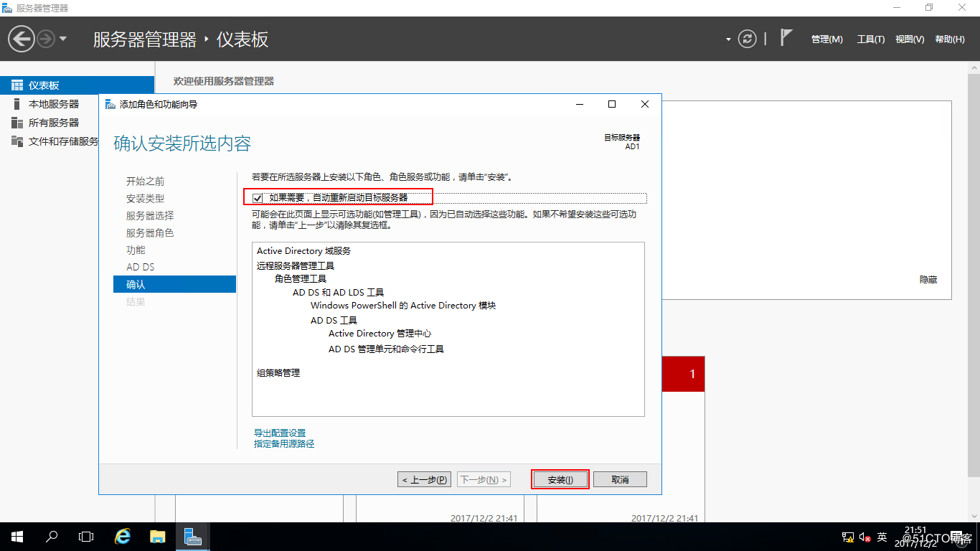Open the dropdown arrow left of refresh
The width and height of the screenshot is (980, 551).
point(728,39)
